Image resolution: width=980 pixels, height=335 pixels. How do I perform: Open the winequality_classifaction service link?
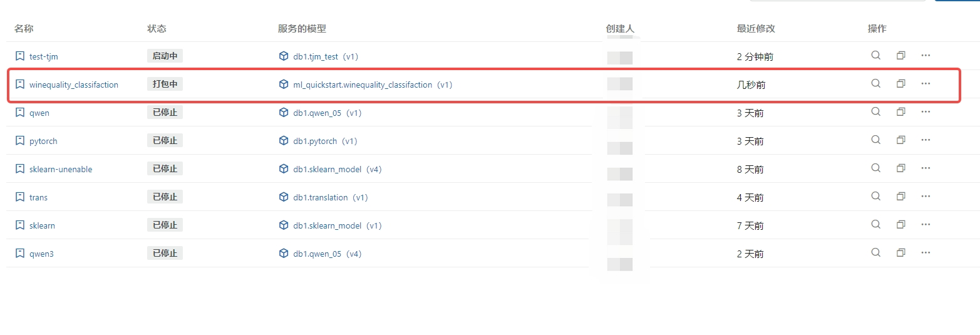point(74,85)
